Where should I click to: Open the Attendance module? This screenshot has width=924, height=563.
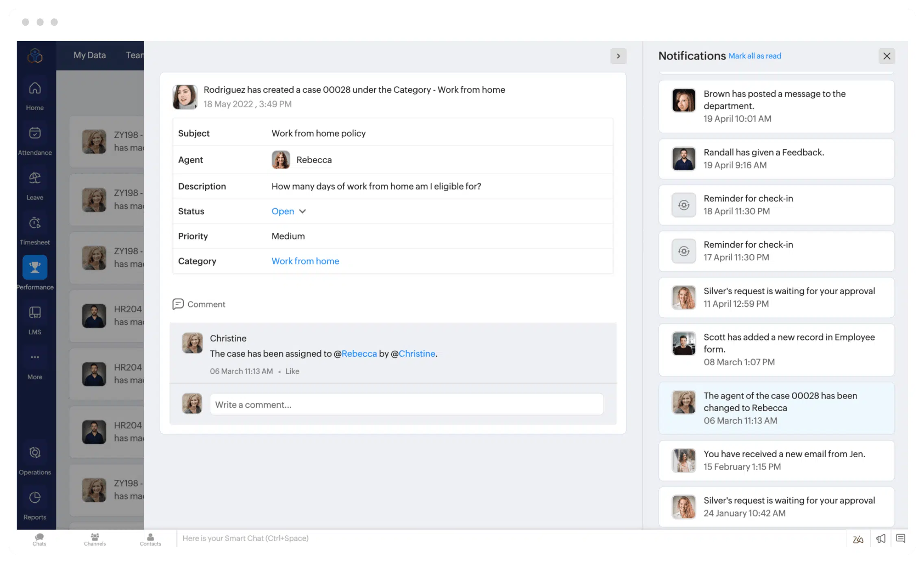35,138
